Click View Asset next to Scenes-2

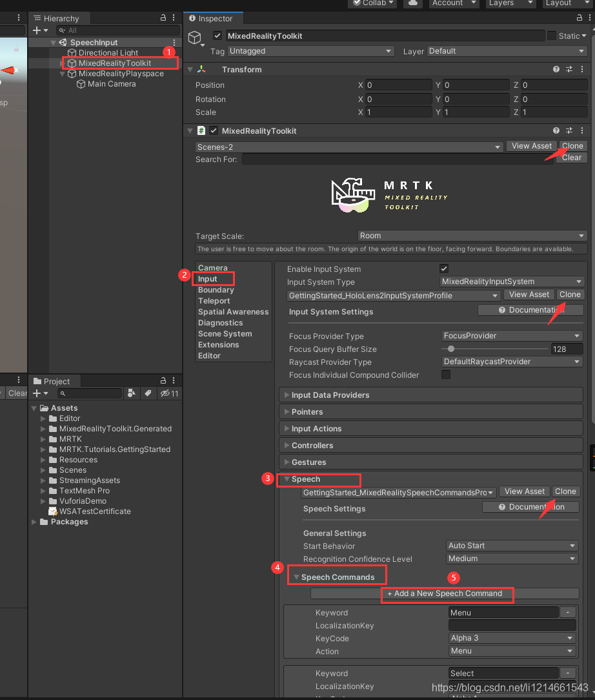pyautogui.click(x=532, y=146)
